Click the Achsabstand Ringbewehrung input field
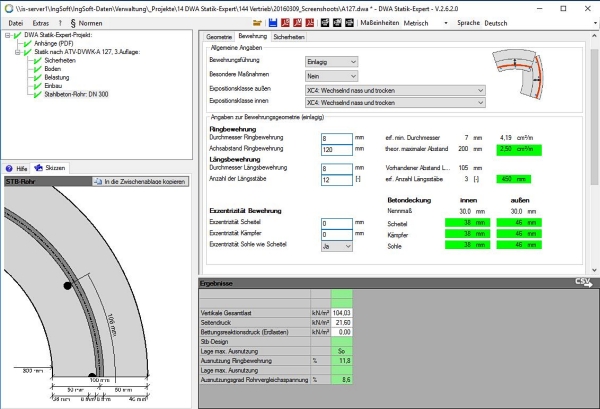Image resolution: width=600 pixels, height=409 pixels. tap(336, 148)
